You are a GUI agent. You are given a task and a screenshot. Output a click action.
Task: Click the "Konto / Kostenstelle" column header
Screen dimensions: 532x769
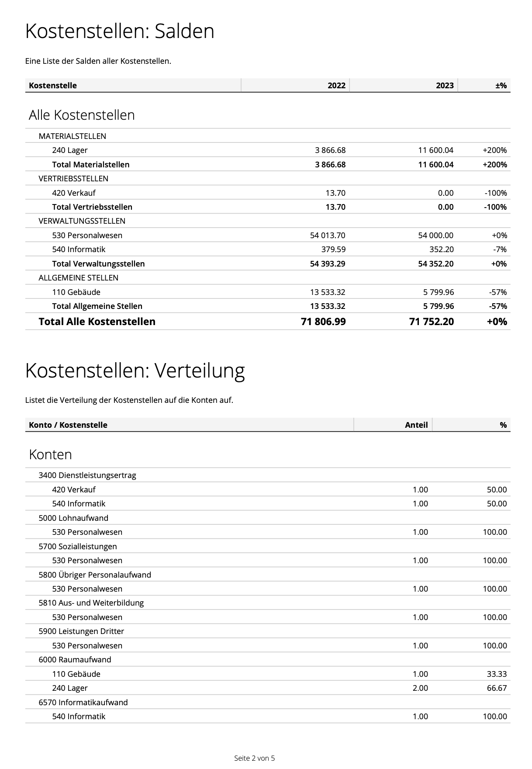click(68, 425)
